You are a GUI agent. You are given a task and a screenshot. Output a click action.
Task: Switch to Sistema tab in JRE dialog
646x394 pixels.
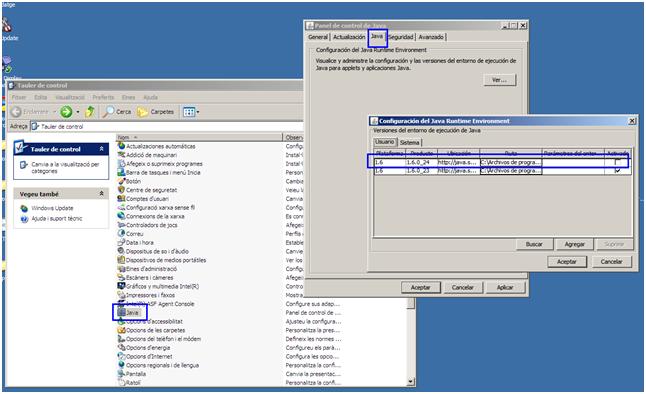click(x=410, y=143)
